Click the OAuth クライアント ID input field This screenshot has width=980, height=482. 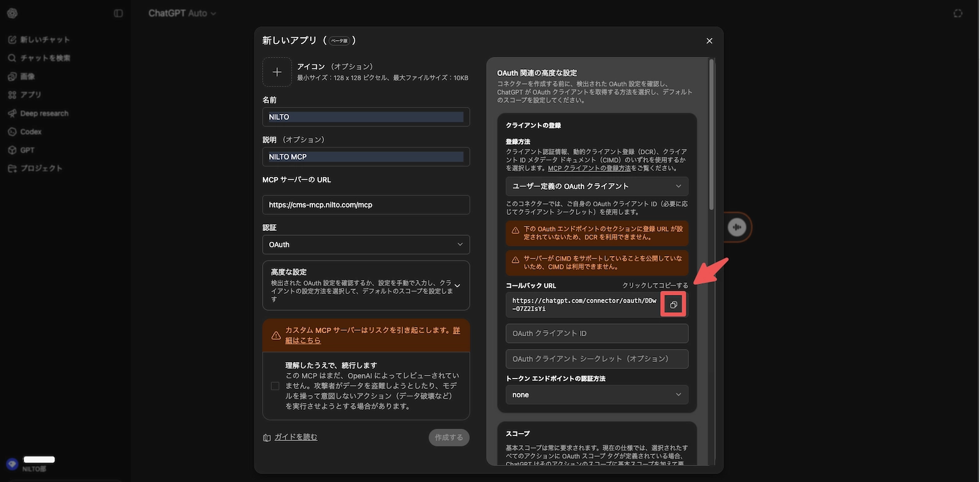[597, 334]
